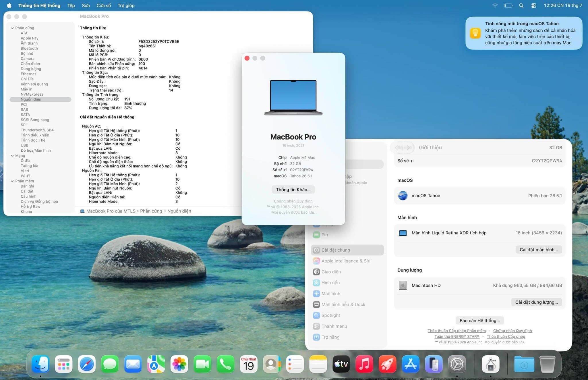Click the menu bar clock showing 12:26
Image resolution: width=588 pixels, height=380 pixels.
[563, 5]
